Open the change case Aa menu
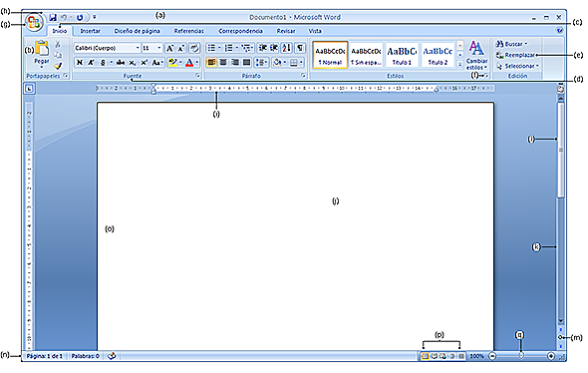The image size is (588, 373). [x=157, y=62]
